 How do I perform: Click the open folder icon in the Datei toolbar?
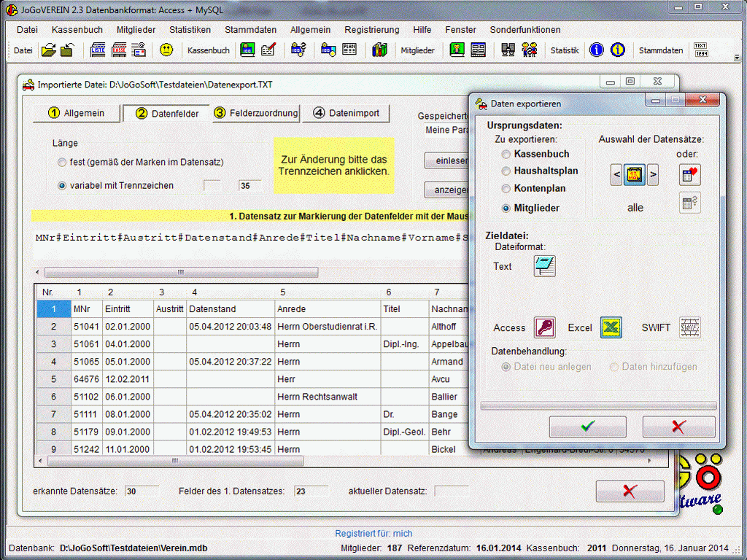pyautogui.click(x=49, y=50)
